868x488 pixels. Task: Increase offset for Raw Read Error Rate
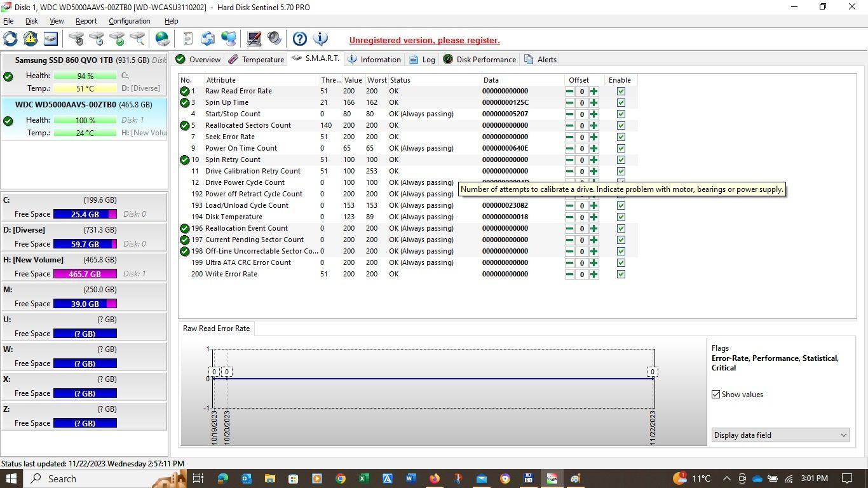coord(593,91)
